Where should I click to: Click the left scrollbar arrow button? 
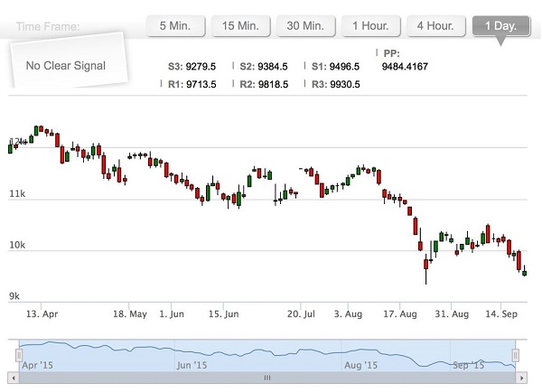click(x=14, y=378)
